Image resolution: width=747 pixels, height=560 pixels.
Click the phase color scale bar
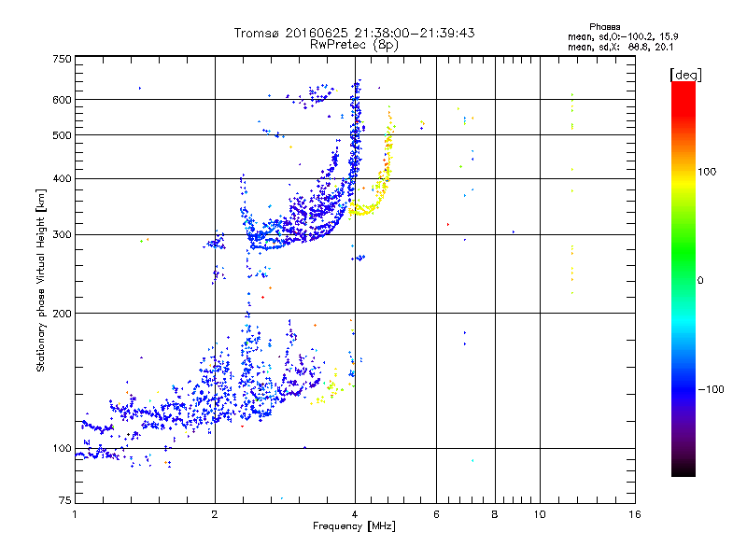pyautogui.click(x=684, y=278)
